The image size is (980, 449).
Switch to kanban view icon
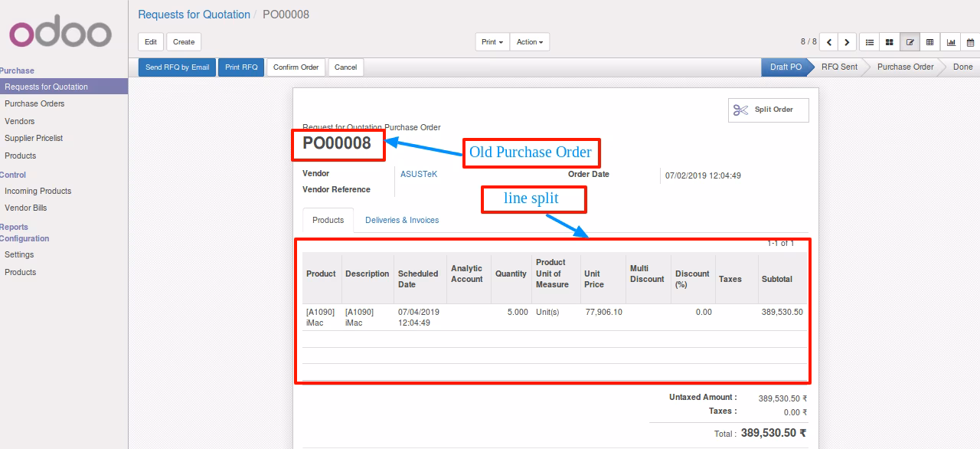coord(889,42)
